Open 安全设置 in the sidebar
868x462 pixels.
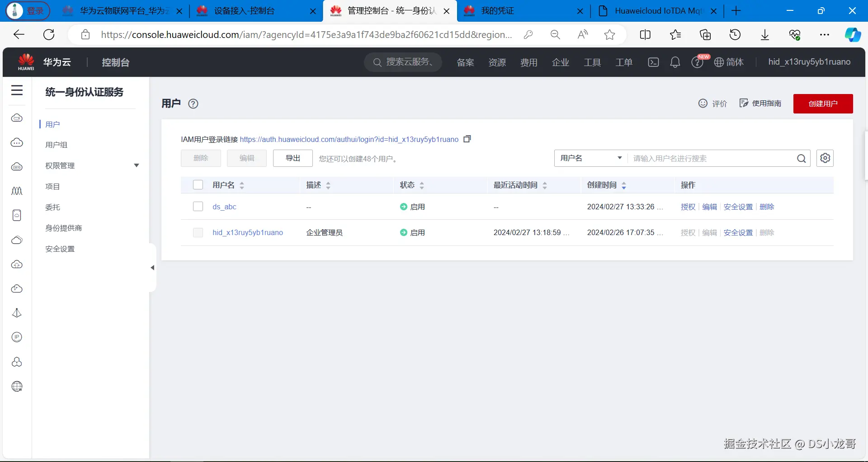(x=60, y=249)
